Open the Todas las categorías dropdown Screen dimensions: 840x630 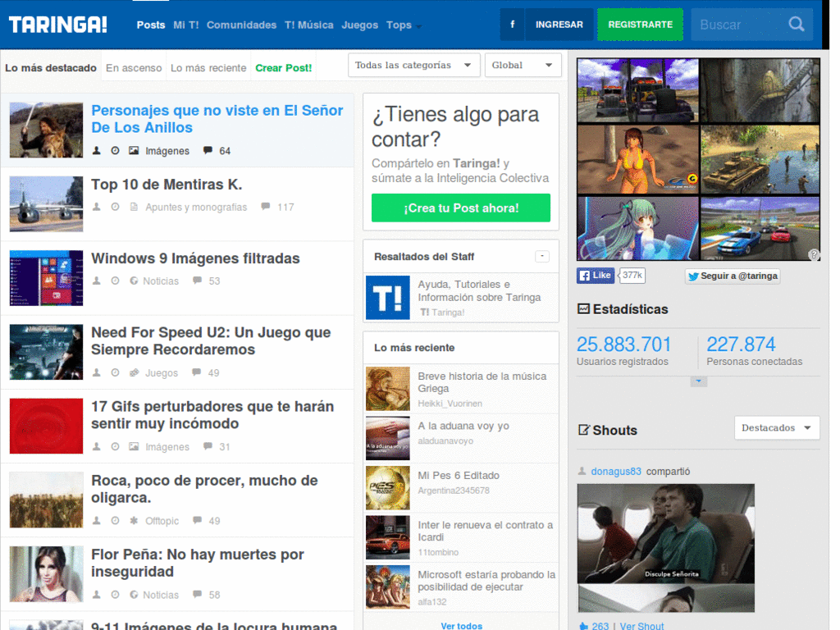[413, 66]
